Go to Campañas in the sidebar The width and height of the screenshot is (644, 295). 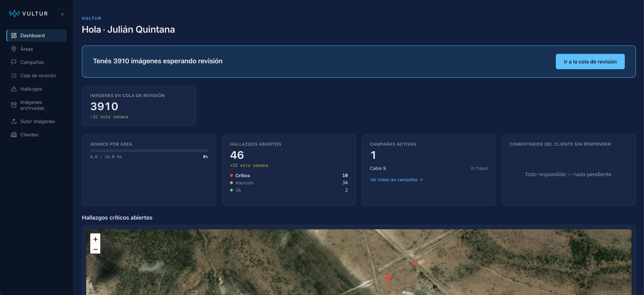click(37, 62)
